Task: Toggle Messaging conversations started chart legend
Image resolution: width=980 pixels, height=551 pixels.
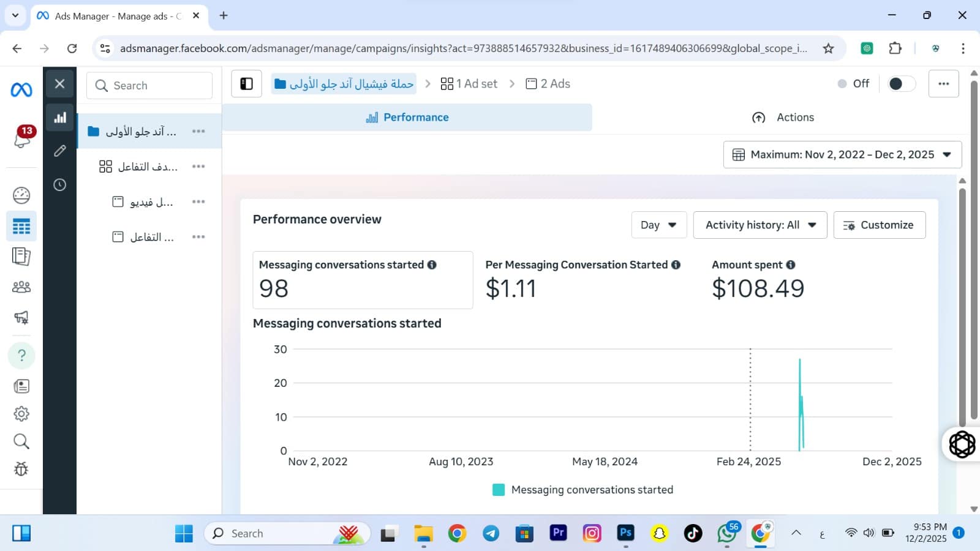Action: (582, 490)
